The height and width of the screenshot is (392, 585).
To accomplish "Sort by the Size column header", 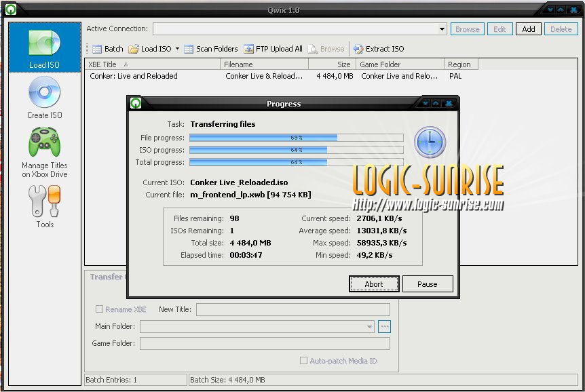I will [x=333, y=64].
